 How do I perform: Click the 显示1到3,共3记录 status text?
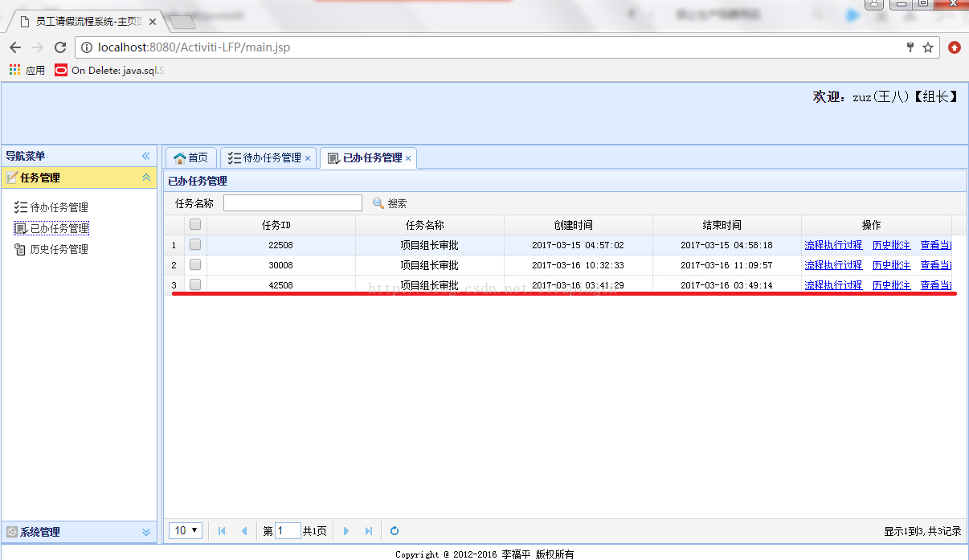pyautogui.click(x=922, y=531)
